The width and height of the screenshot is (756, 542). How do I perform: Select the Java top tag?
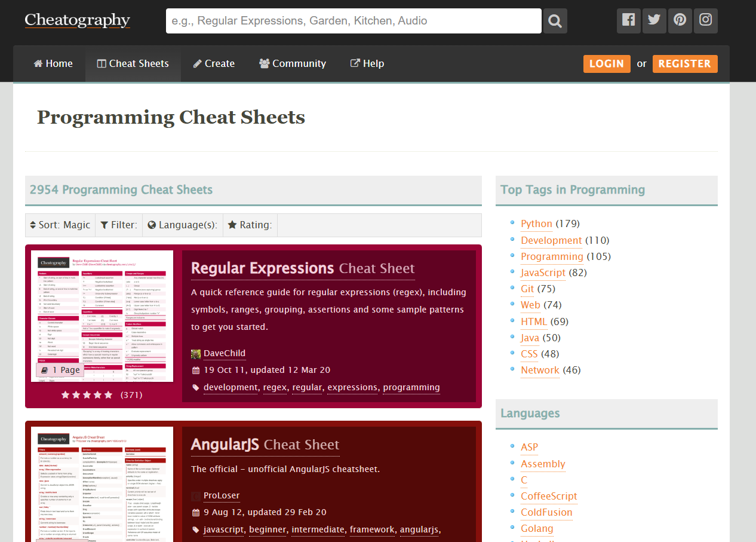[x=530, y=338]
